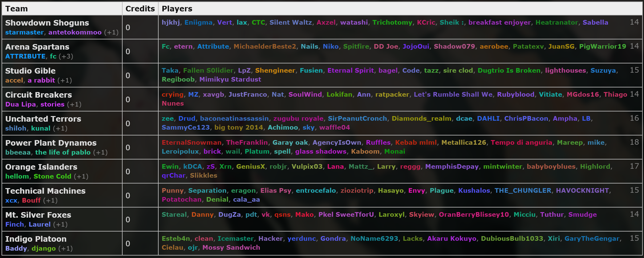Click manager Stone Cold under Orange Islanders

point(52,176)
